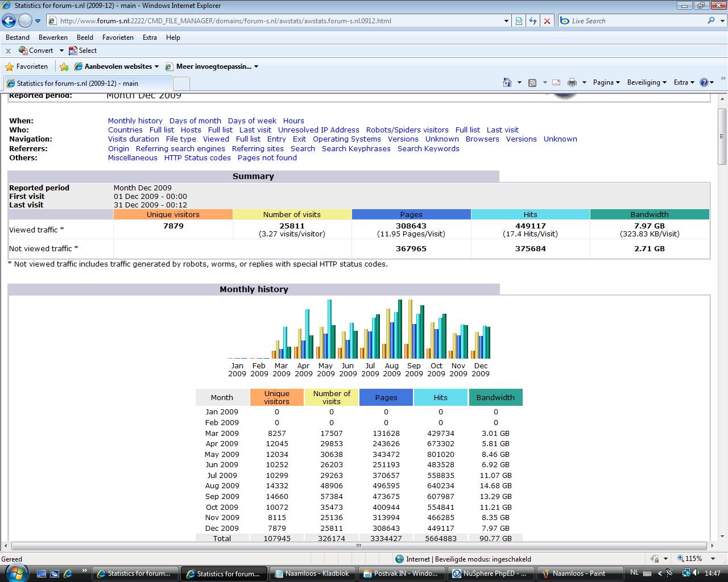Image resolution: width=728 pixels, height=582 pixels.
Task: Click the blue help question icon
Action: point(704,82)
